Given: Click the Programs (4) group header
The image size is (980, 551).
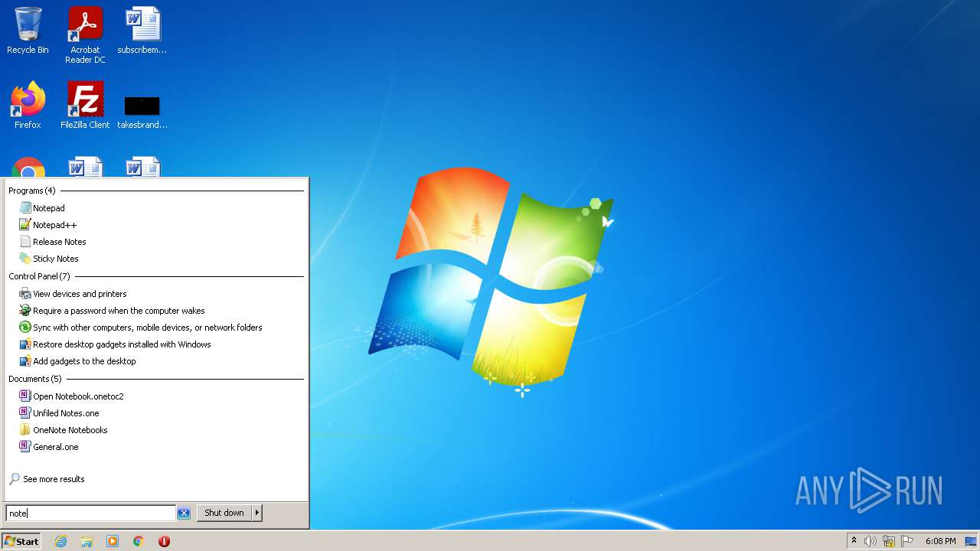Looking at the screenshot, I should pyautogui.click(x=31, y=191).
